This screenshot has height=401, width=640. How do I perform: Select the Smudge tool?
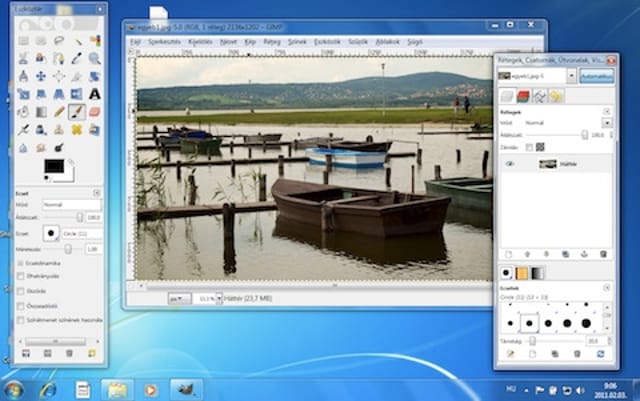41,147
